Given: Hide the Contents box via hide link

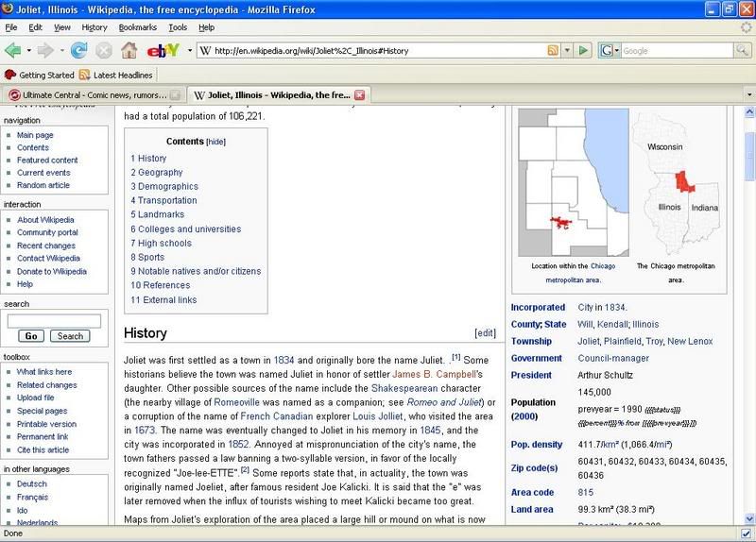Looking at the screenshot, I should tap(215, 142).
